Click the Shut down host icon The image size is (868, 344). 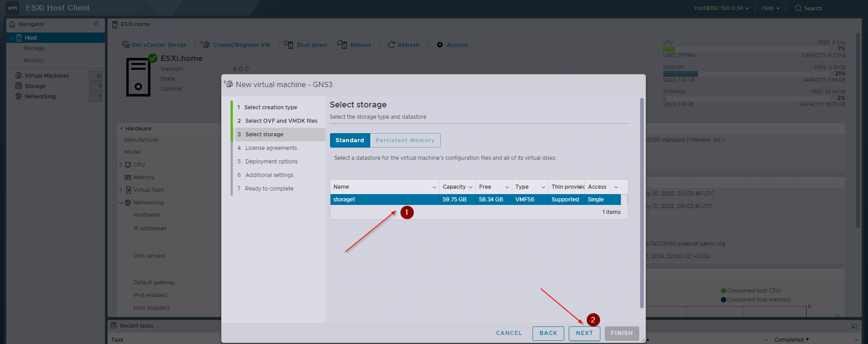click(x=288, y=44)
